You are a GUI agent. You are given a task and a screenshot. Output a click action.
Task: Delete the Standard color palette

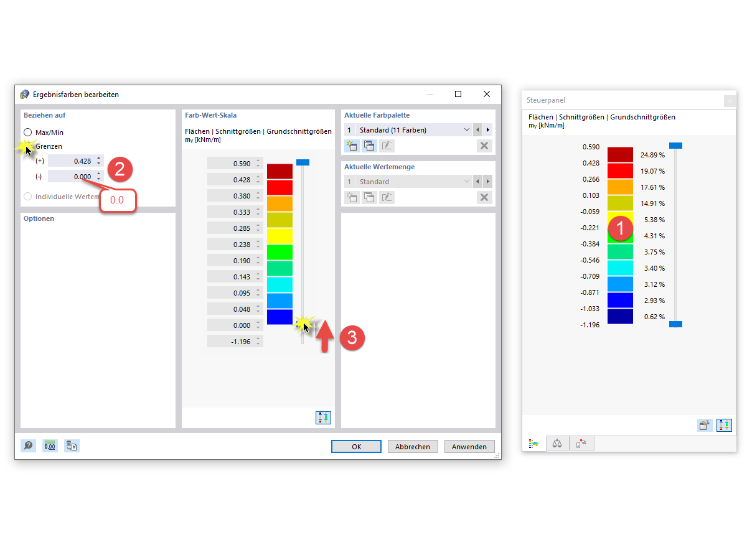click(x=484, y=145)
